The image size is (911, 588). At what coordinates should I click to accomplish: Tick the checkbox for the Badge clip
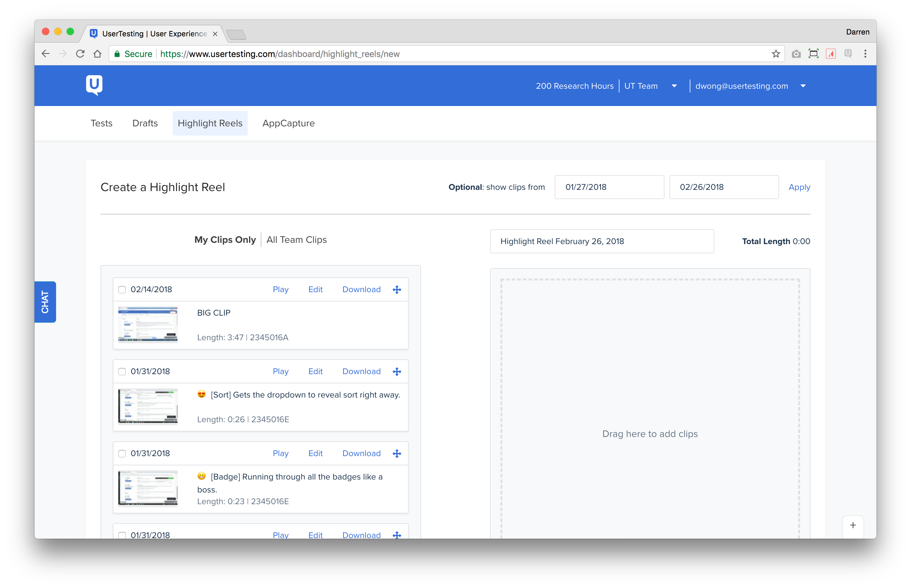point(122,454)
